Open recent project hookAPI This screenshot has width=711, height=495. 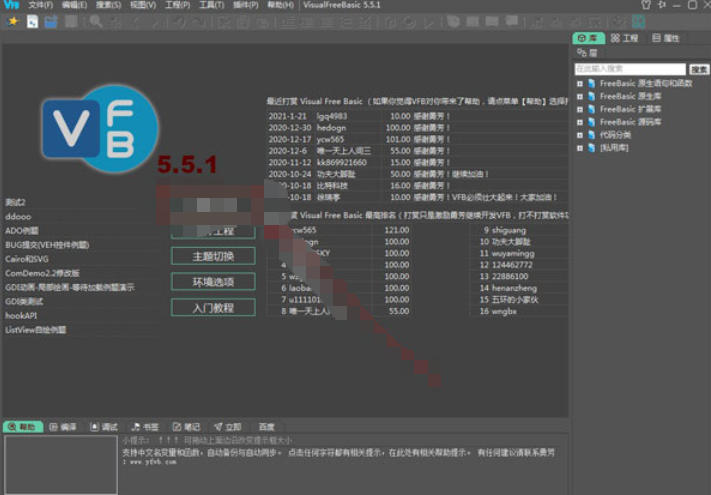[21, 315]
